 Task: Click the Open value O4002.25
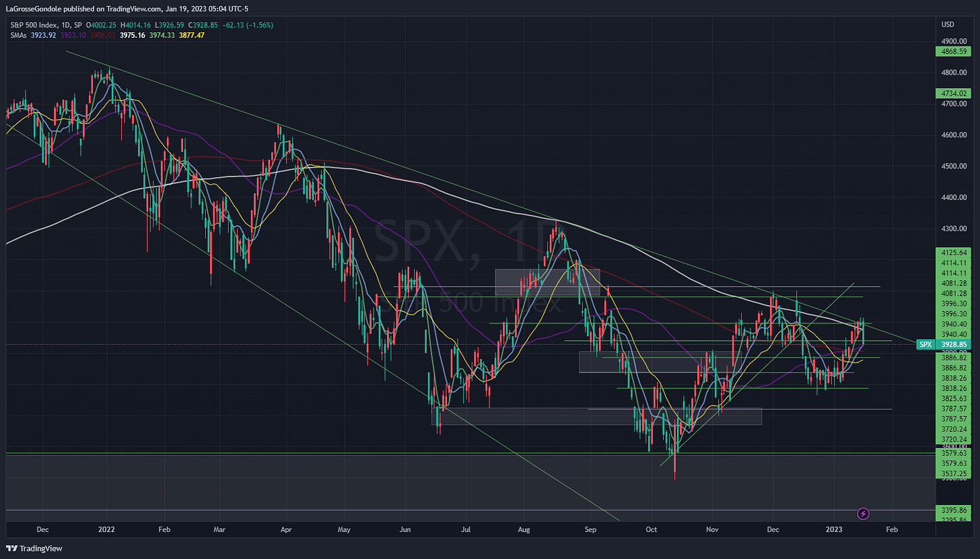click(100, 25)
